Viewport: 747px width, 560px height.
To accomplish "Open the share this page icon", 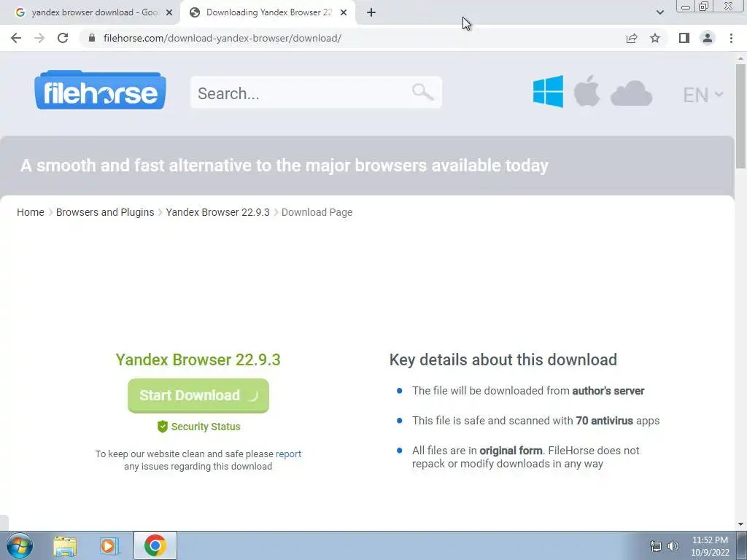I will click(x=632, y=38).
